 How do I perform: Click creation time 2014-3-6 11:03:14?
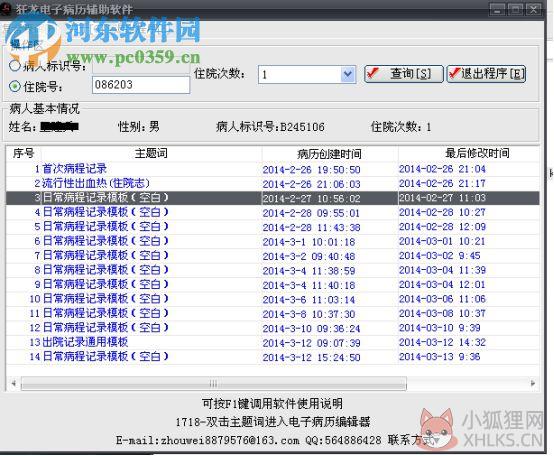point(309,300)
